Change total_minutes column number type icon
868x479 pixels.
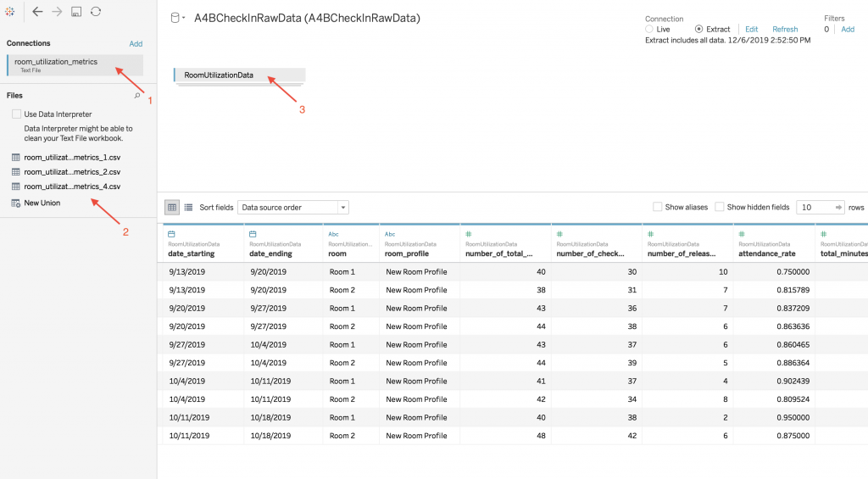tap(824, 234)
